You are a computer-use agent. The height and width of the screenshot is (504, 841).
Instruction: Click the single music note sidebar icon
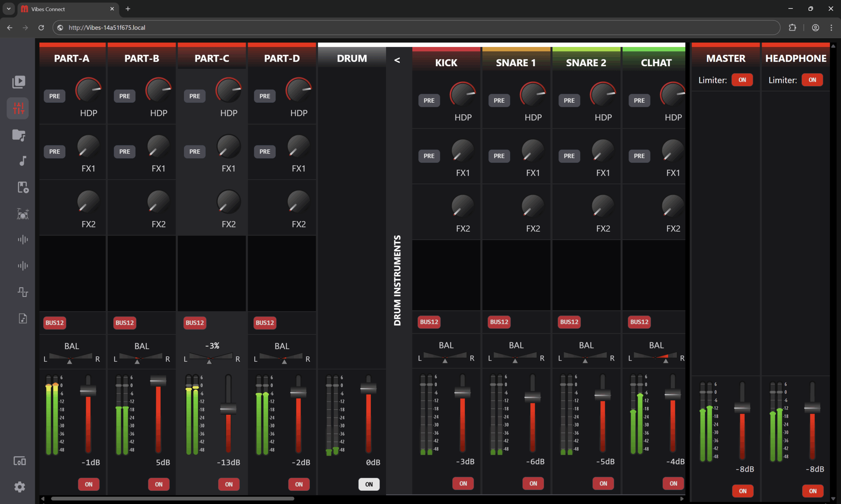point(22,161)
